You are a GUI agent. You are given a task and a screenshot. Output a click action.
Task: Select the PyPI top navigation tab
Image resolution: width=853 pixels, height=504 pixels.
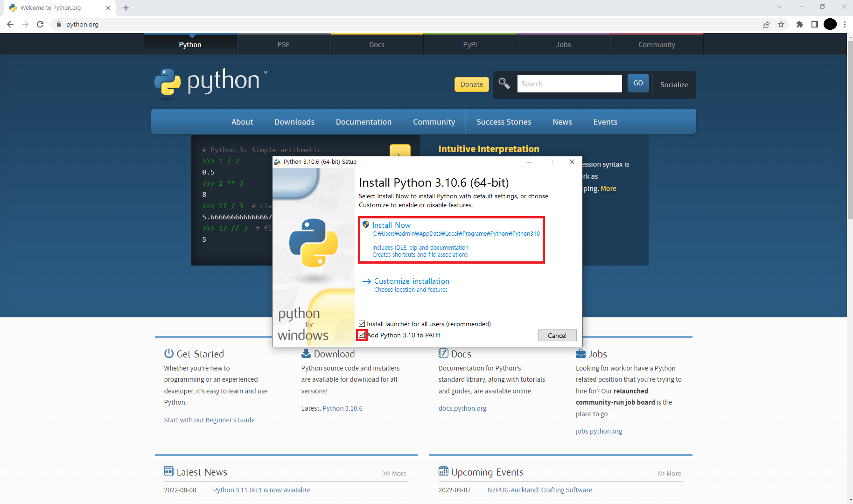(x=470, y=45)
